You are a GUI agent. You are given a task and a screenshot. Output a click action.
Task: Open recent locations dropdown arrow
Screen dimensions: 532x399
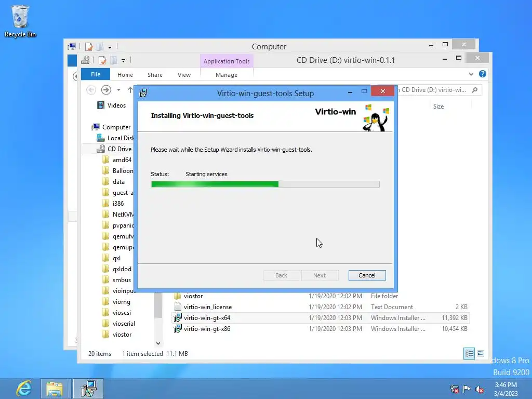[x=119, y=90]
